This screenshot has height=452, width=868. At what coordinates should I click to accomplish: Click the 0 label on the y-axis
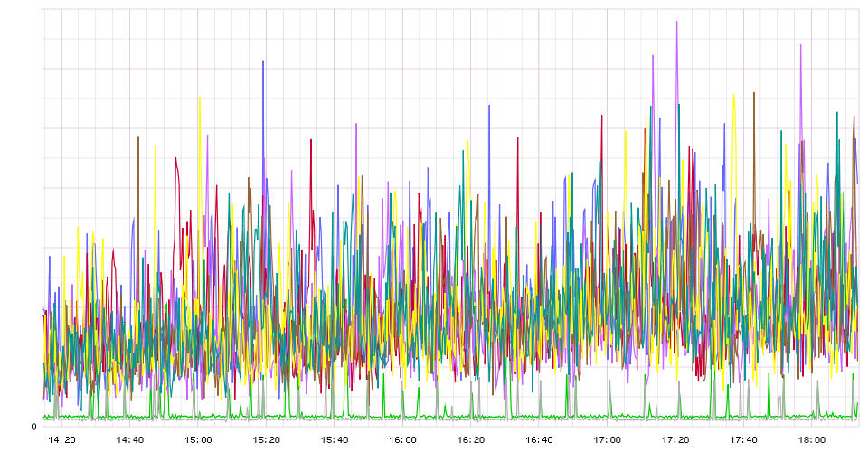coord(34,427)
